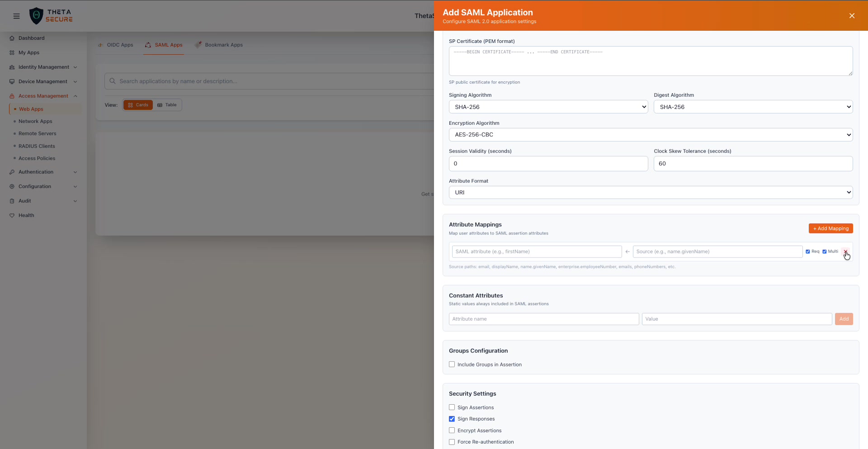Open the hamburger navigation menu
The image size is (868, 449).
click(16, 16)
